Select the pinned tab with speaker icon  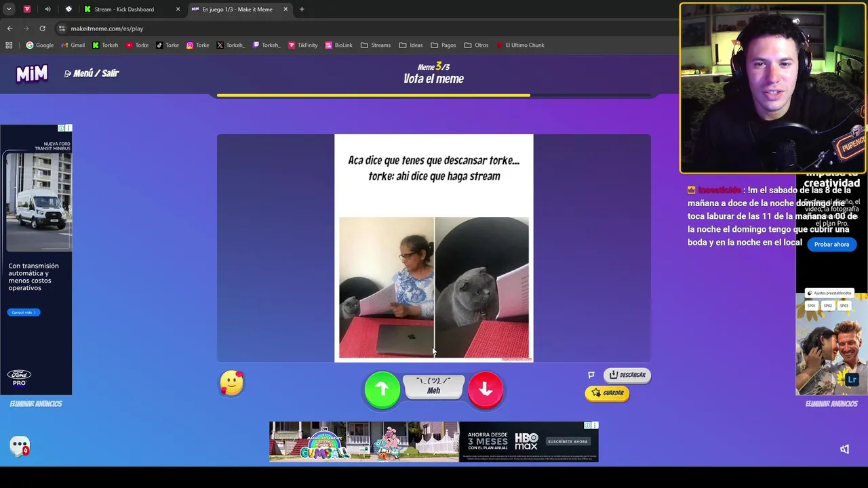click(47, 9)
